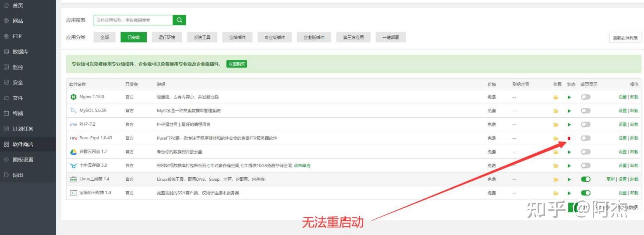Open 监控 in the sidebar
Image resolution: width=644 pixels, height=235 pixels.
[18, 67]
